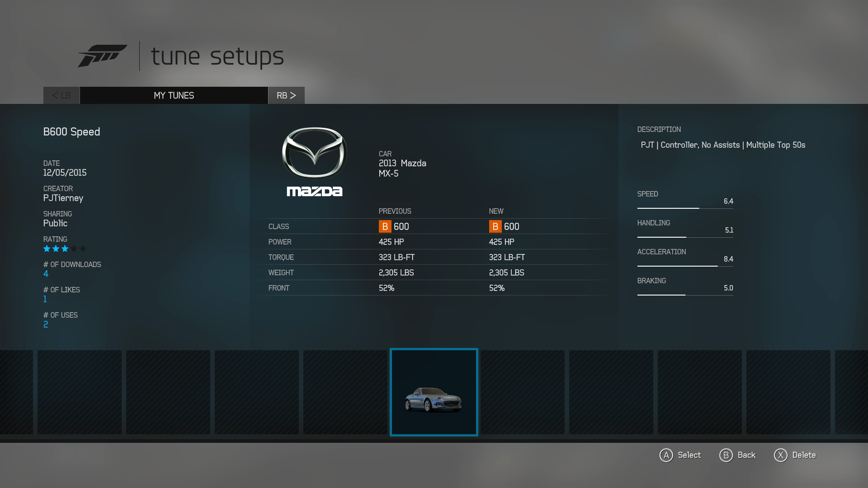Click the creator name PJTierney
The height and width of the screenshot is (488, 868).
click(63, 198)
